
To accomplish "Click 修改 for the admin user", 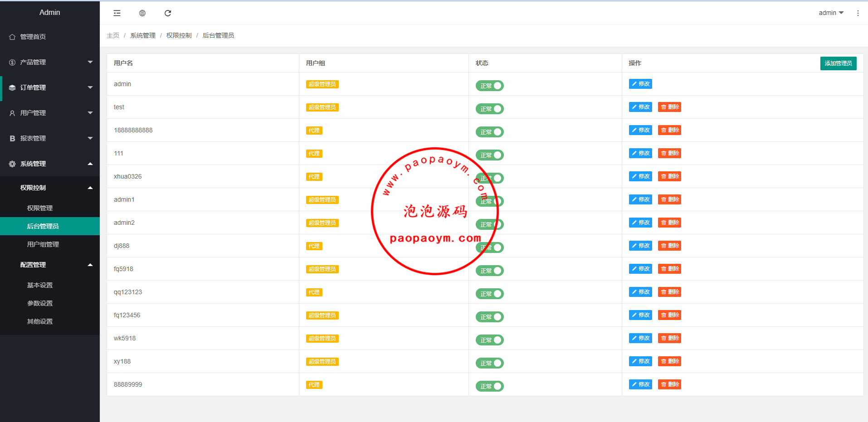I will click(x=640, y=84).
